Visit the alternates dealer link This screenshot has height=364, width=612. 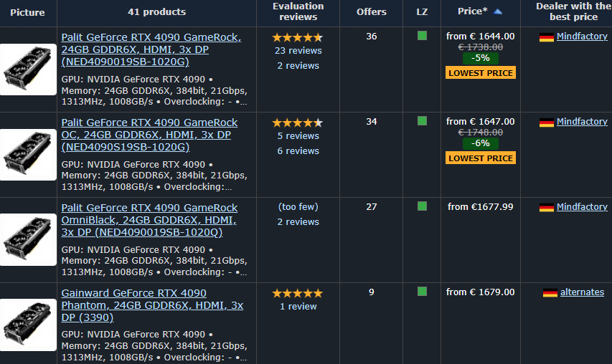coord(582,292)
